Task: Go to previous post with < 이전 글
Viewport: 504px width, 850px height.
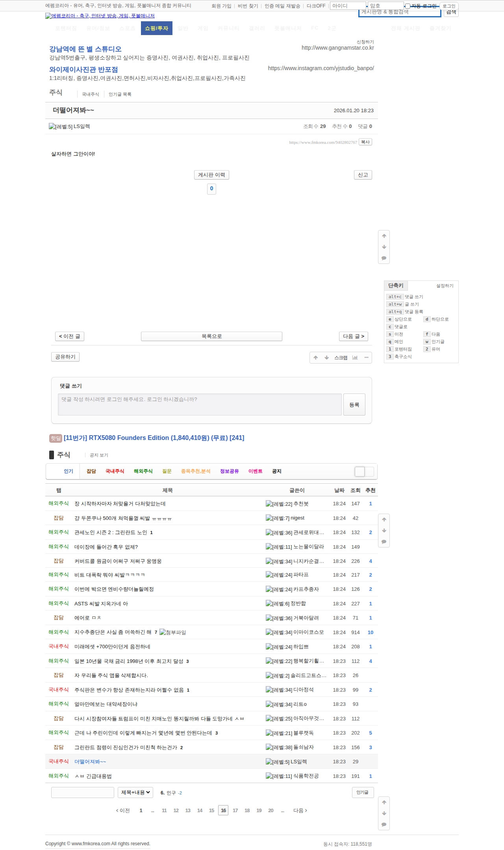Action: click(70, 336)
